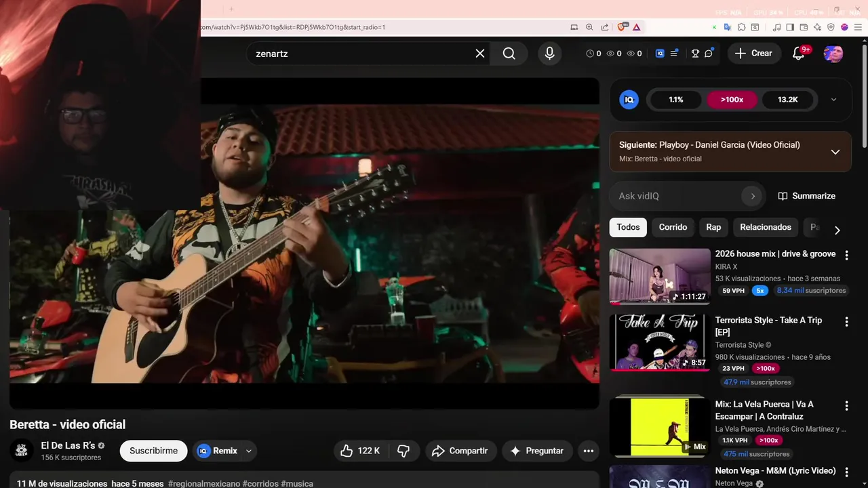
Task: Select the Todos filter chip
Action: pos(628,227)
